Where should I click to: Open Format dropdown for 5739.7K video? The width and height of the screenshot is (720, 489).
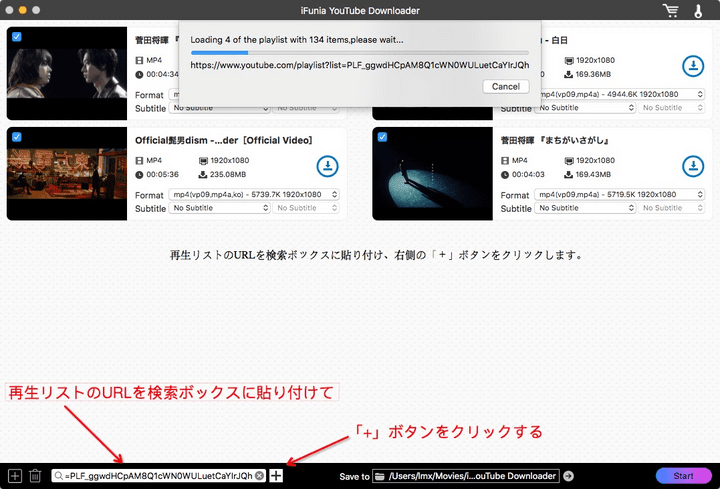pyautogui.click(x=254, y=194)
